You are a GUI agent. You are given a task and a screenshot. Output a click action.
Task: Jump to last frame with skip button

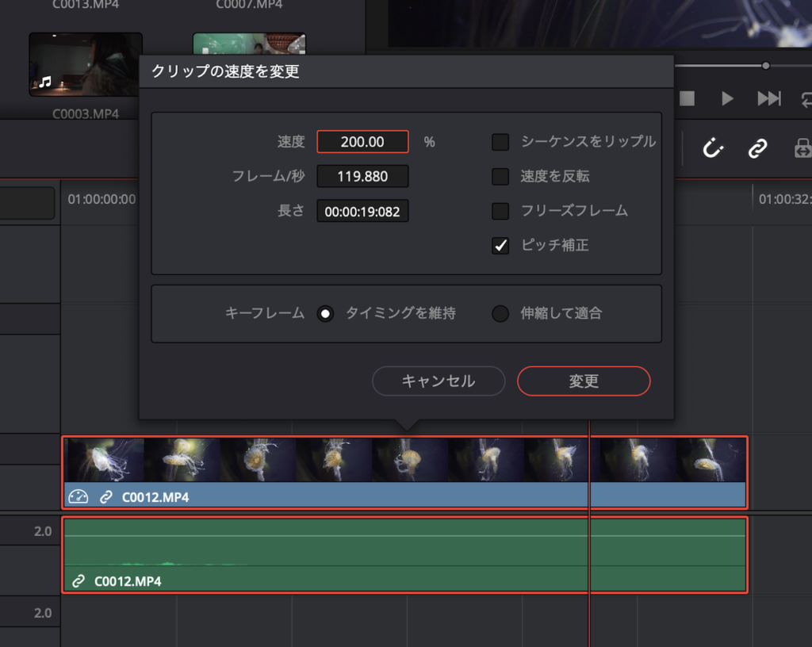(x=769, y=98)
